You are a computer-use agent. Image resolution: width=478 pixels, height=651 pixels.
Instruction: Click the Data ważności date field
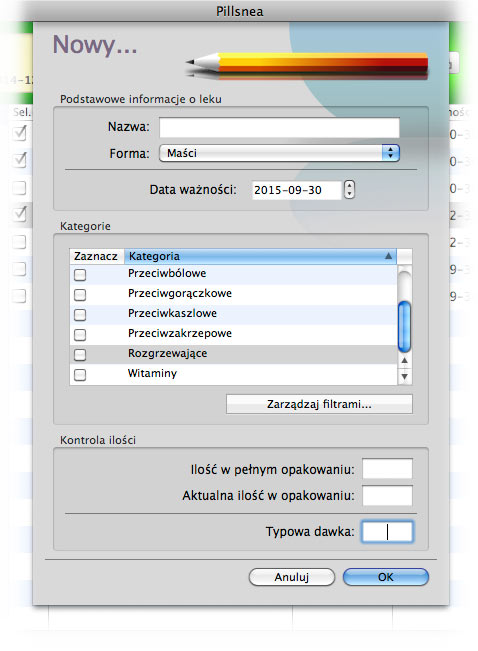pyautogui.click(x=297, y=190)
